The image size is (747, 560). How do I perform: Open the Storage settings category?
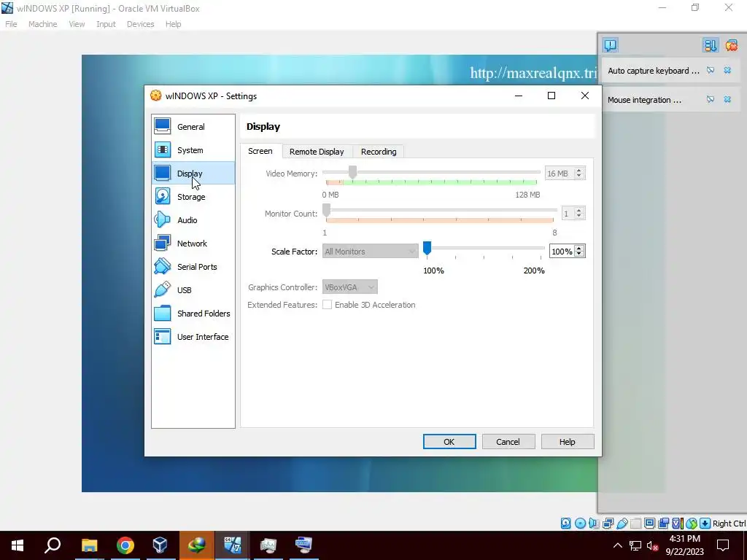tap(193, 197)
